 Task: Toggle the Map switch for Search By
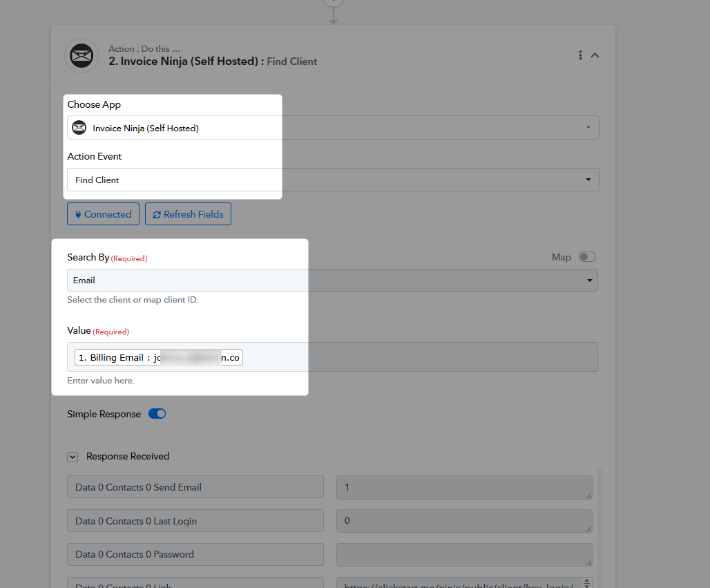587,257
